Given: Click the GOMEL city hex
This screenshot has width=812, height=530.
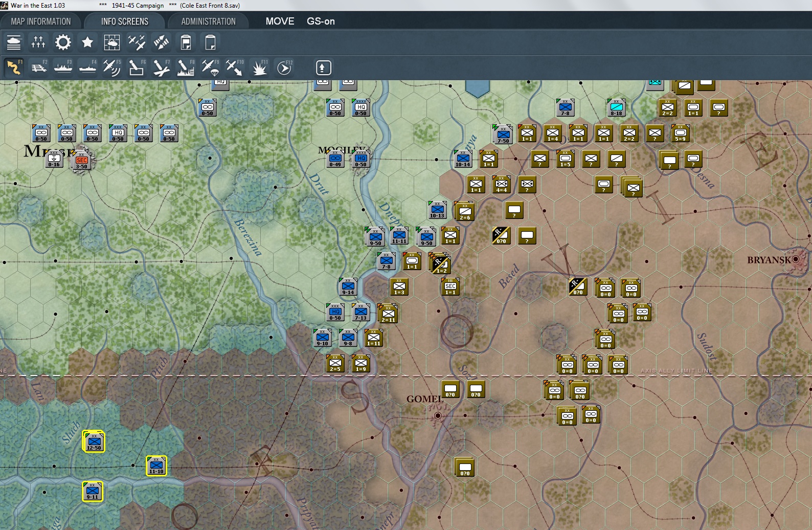Looking at the screenshot, I should point(438,415).
